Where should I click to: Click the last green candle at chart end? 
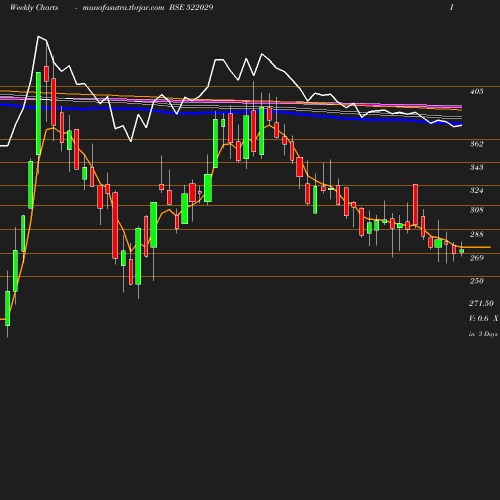pyautogui.click(x=462, y=251)
